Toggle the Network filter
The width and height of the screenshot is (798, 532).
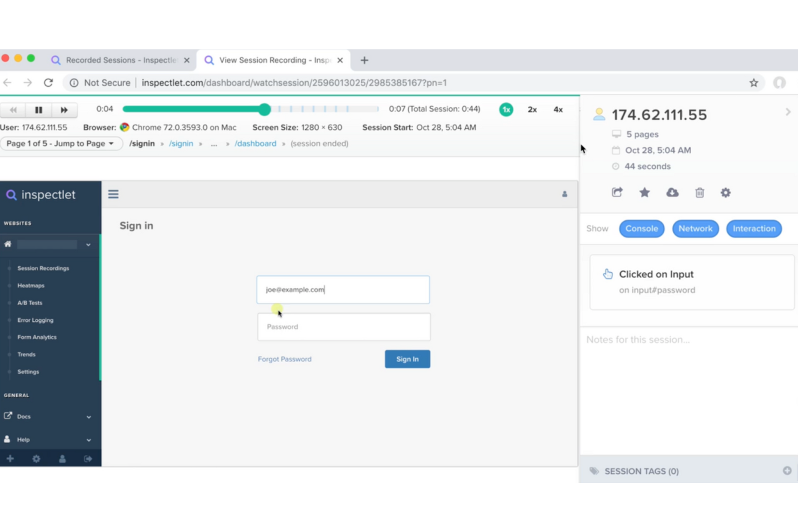click(696, 229)
